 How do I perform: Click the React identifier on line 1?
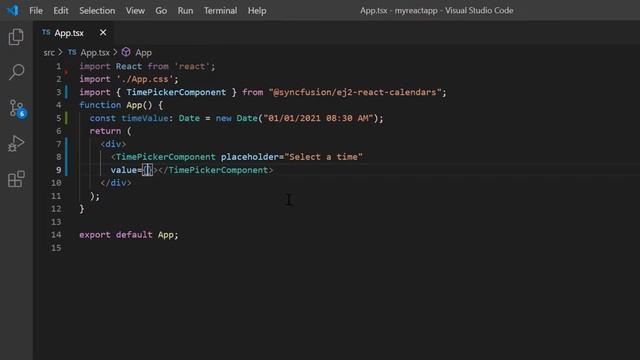[129, 66]
